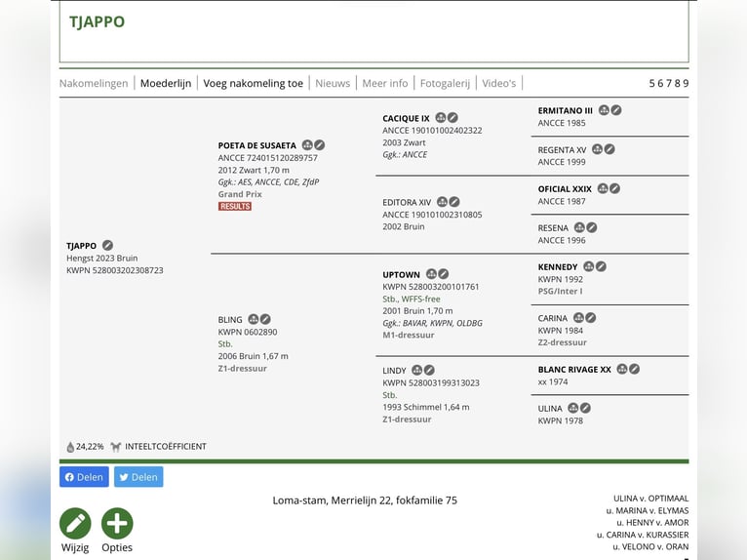This screenshot has width=747, height=560.
Task: Open pedigree icon next to OFICIAL XXIX
Action: click(603, 188)
